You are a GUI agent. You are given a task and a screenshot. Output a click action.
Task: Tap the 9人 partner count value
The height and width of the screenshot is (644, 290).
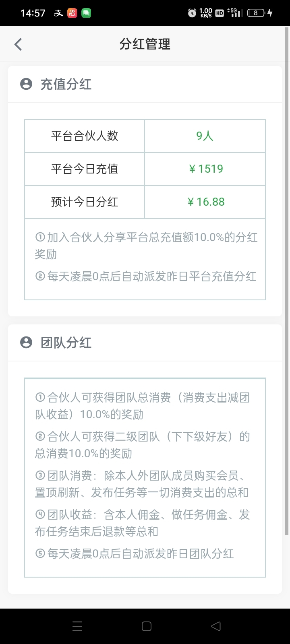tap(205, 136)
